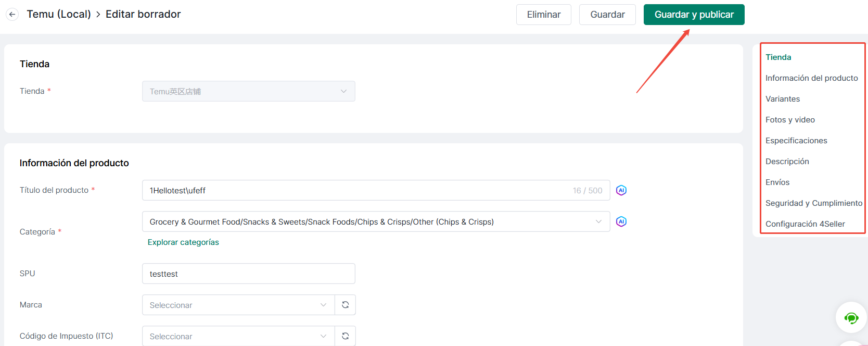Click the Guardar y publicar button
Screen dimensions: 868x346
click(x=694, y=15)
